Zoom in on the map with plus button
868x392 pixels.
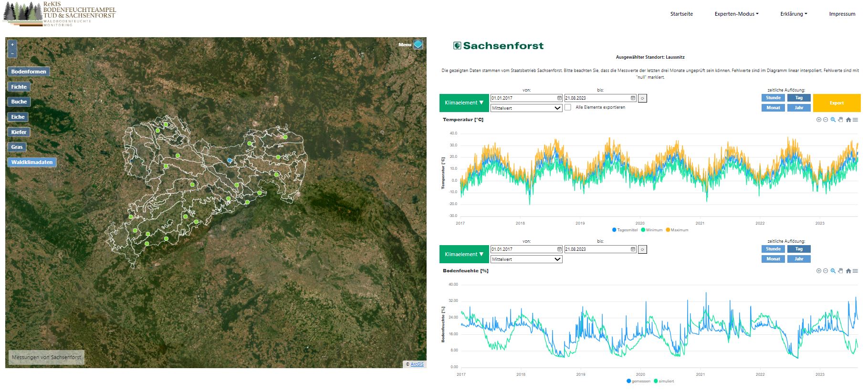12,45
